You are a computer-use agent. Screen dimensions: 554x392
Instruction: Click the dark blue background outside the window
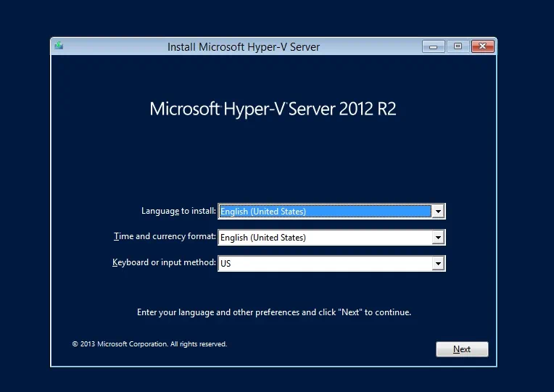point(25,217)
